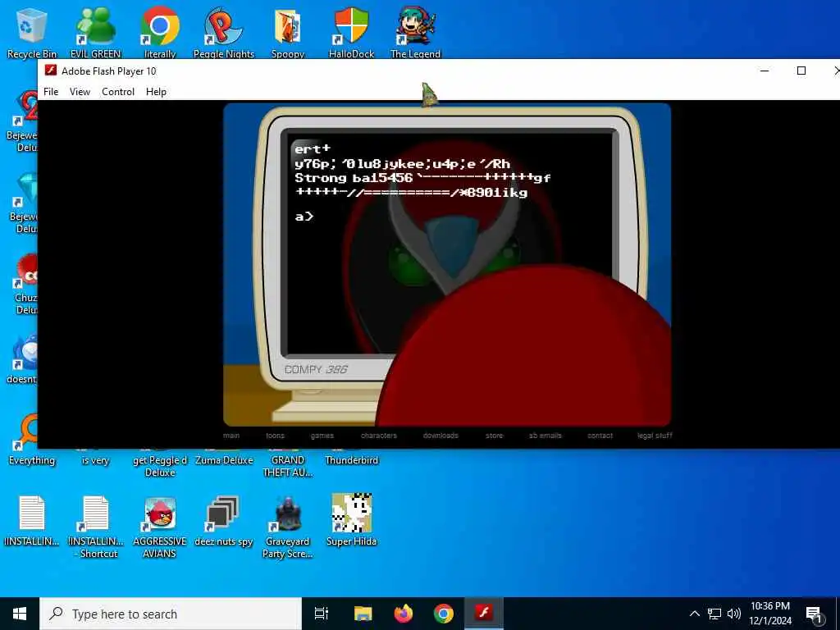This screenshot has width=840, height=630.
Task: Open the legal stuff link
Action: (x=655, y=436)
